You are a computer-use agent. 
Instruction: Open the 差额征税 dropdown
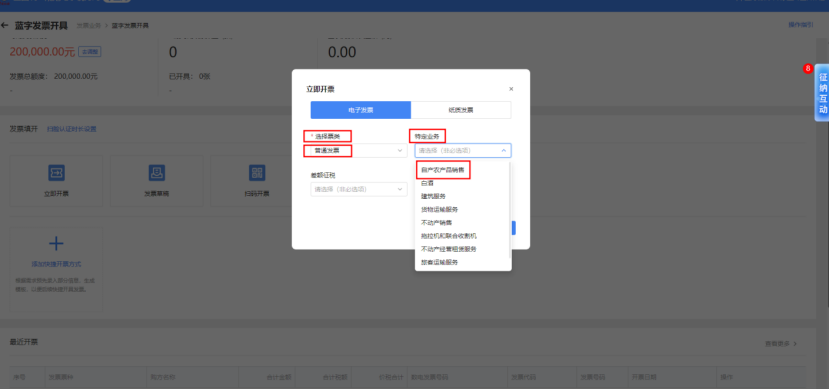click(x=358, y=189)
